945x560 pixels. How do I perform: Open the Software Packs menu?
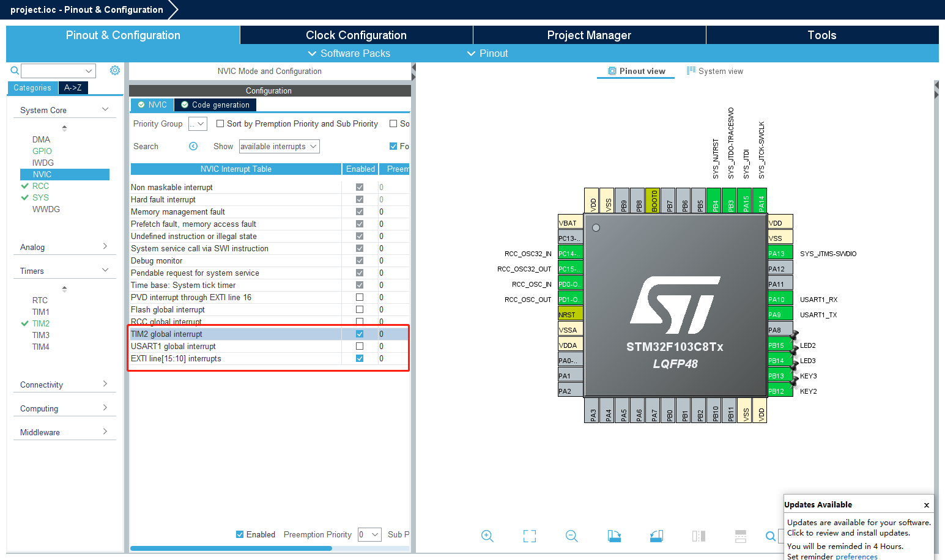[349, 53]
